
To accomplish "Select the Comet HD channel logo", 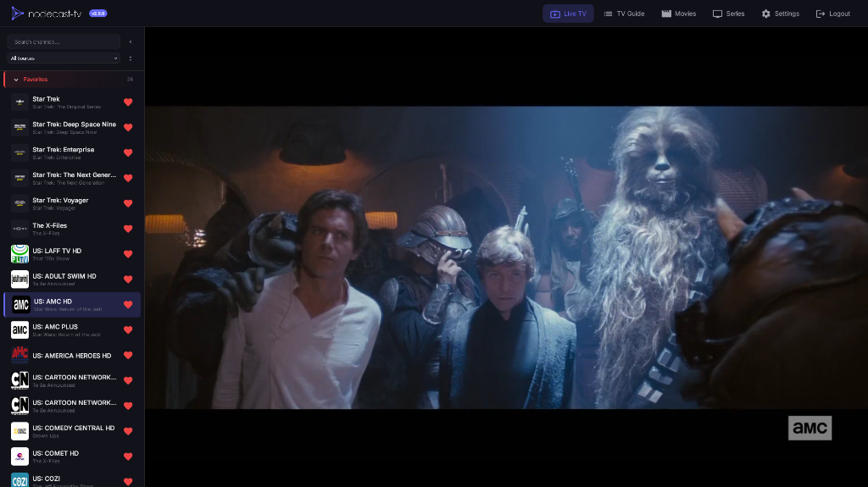I will [x=20, y=457].
